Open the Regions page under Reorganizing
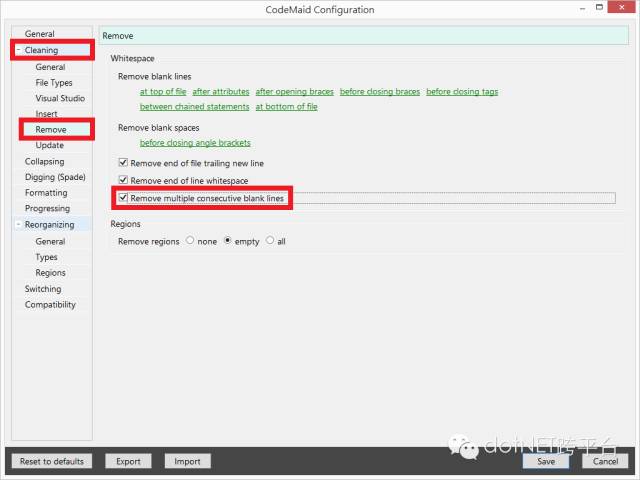The height and width of the screenshot is (480, 640). click(50, 273)
